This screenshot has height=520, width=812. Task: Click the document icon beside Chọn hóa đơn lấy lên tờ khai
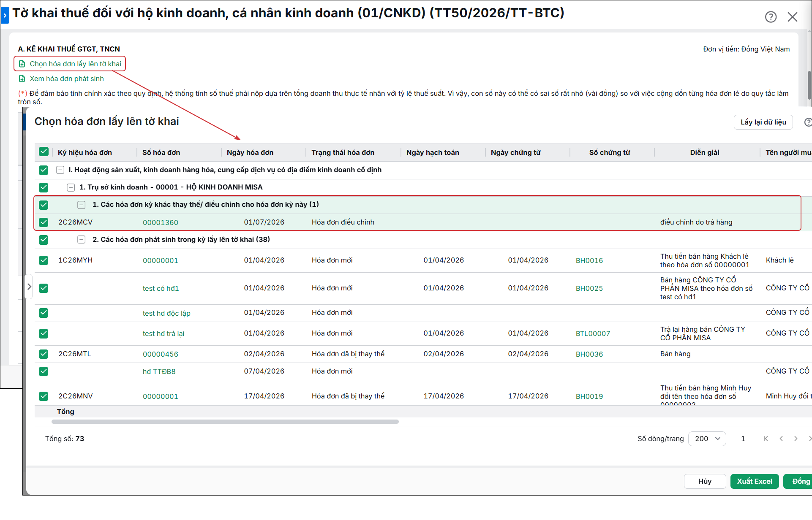[22, 64]
